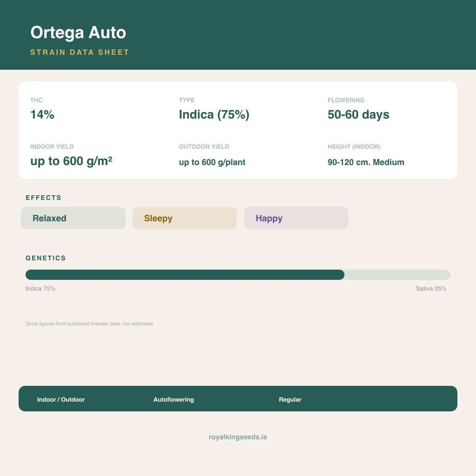
Task: Click the Strain Data Sheet subtitle
Action: [x=80, y=52]
